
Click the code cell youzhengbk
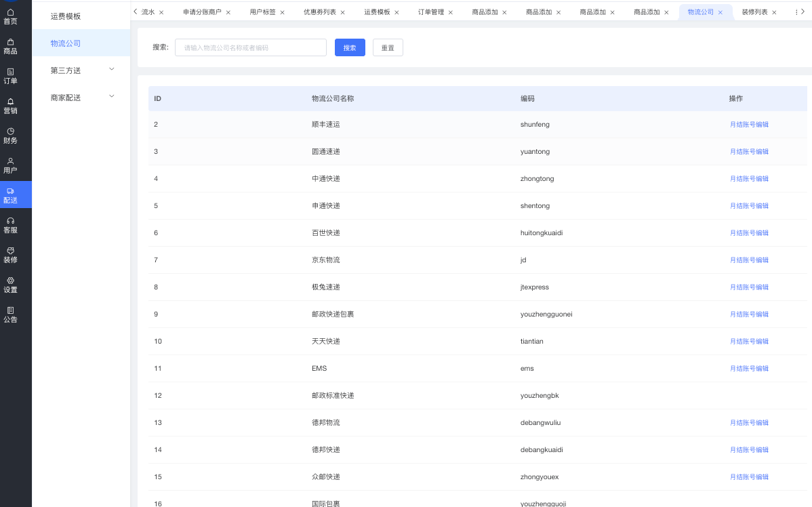point(540,396)
